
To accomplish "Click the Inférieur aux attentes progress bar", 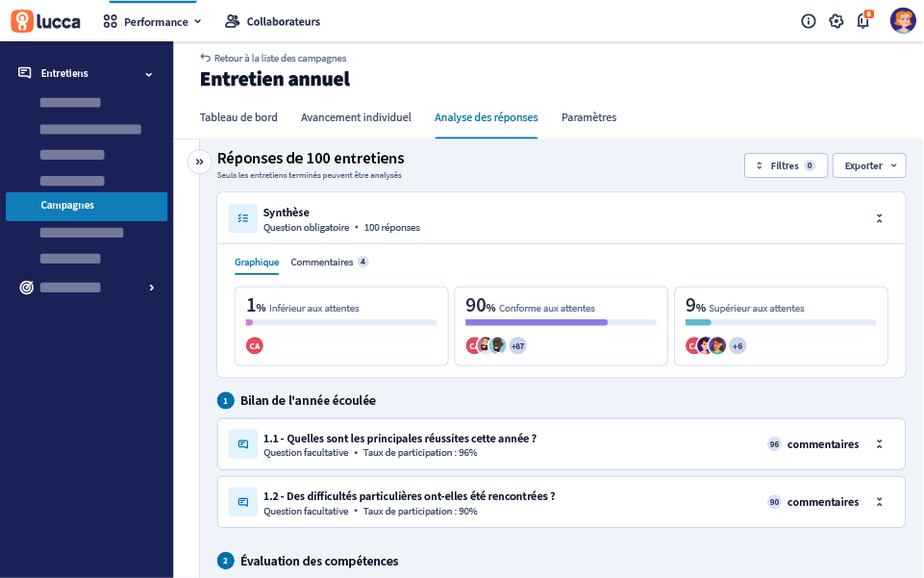I will click(341, 322).
